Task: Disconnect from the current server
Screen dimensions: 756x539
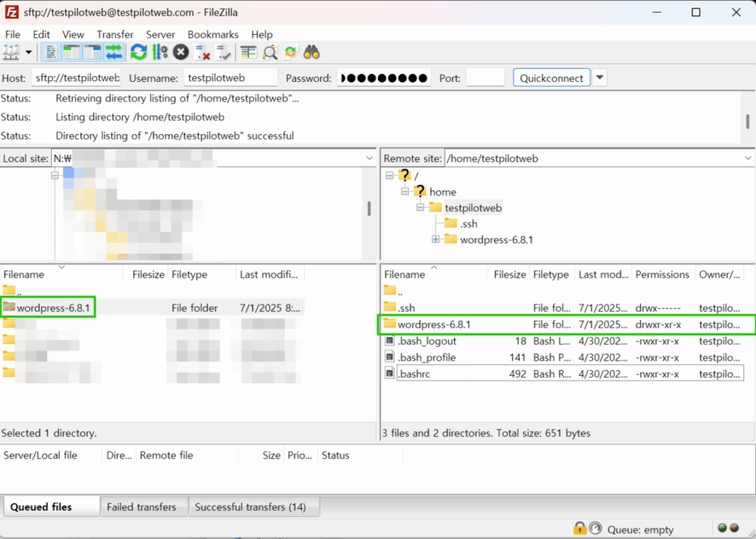Action: [203, 52]
